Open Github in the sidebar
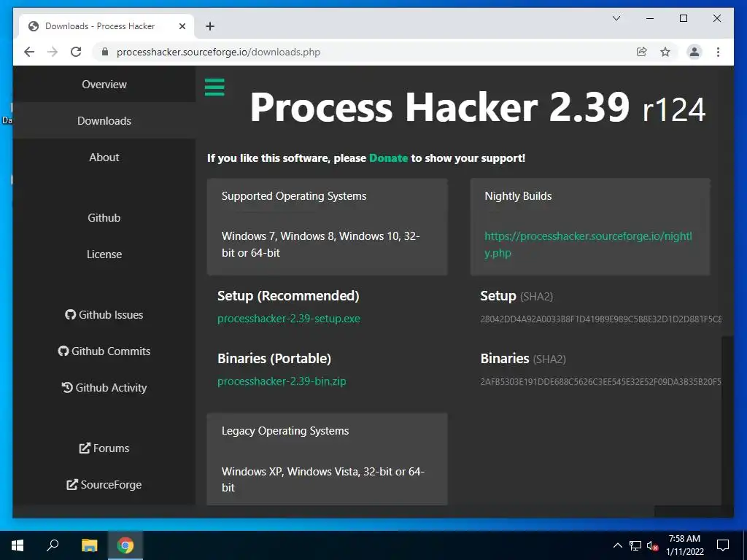 click(104, 217)
